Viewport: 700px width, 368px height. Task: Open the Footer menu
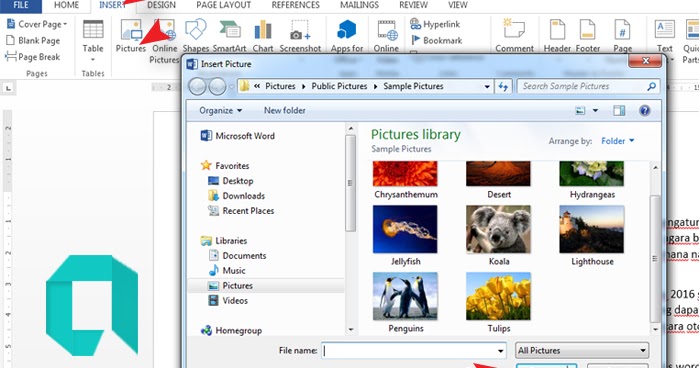[x=588, y=36]
